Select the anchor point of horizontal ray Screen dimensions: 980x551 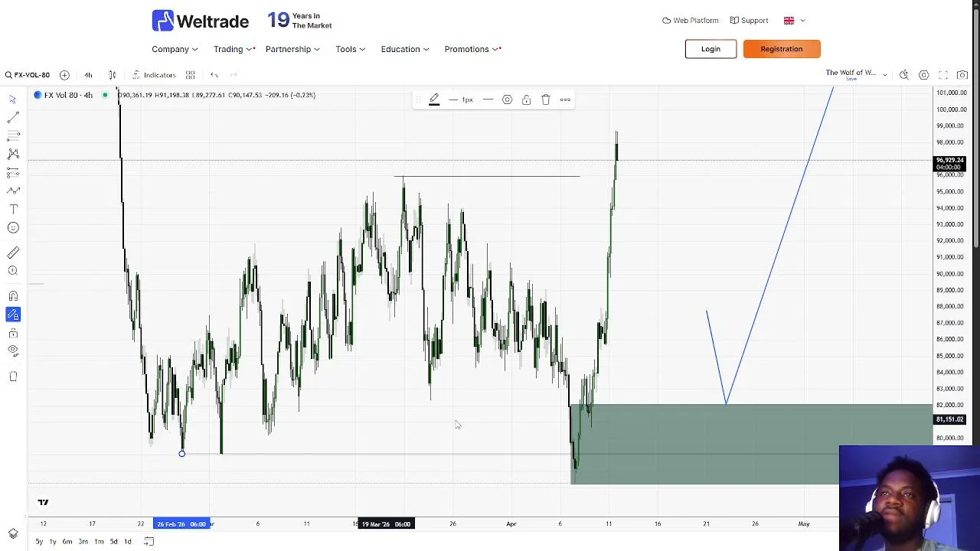tap(181, 454)
